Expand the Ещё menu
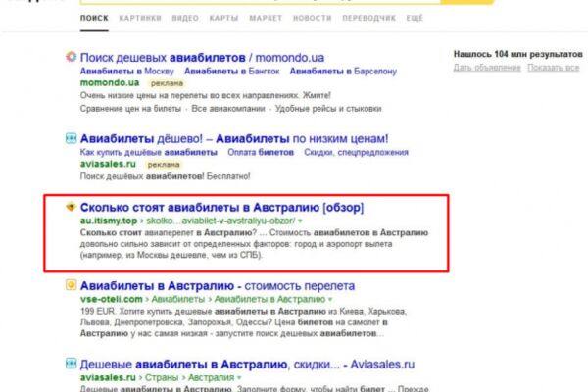This screenshot has width=588, height=392. (x=415, y=18)
